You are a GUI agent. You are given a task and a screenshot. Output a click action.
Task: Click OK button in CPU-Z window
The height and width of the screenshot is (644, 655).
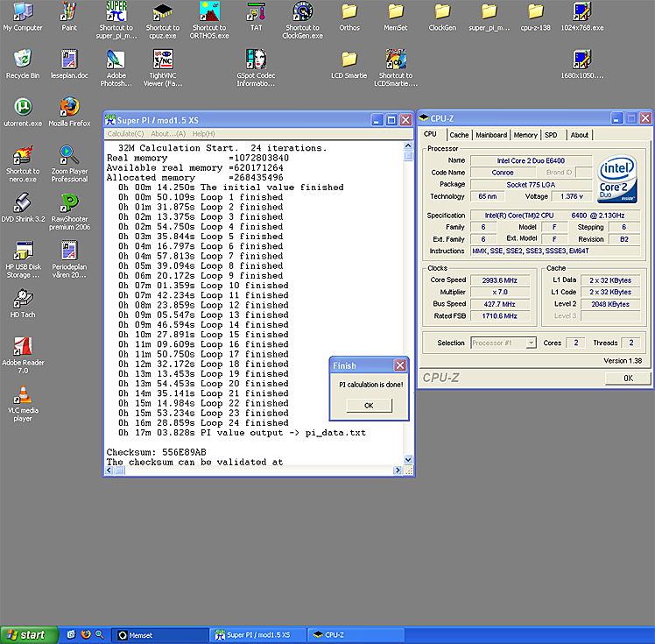point(628,379)
